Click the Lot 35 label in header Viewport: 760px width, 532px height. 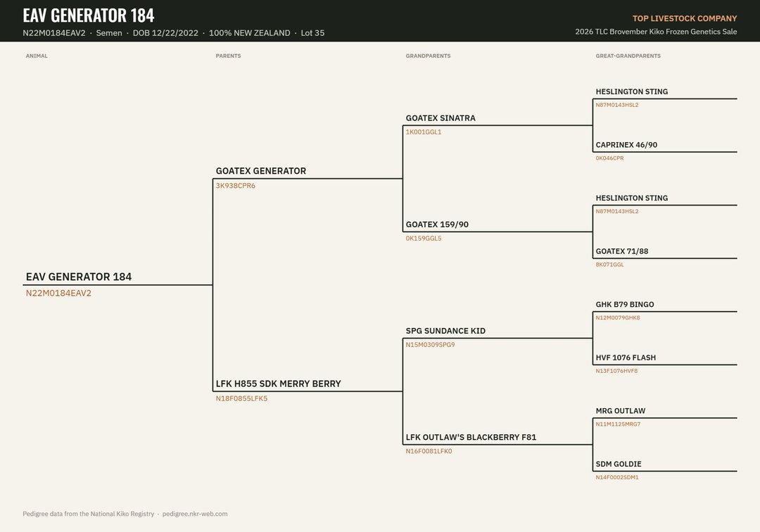tap(312, 33)
